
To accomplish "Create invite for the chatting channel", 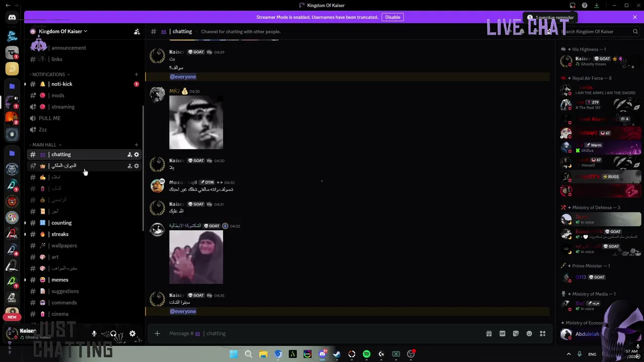I will tap(129, 154).
